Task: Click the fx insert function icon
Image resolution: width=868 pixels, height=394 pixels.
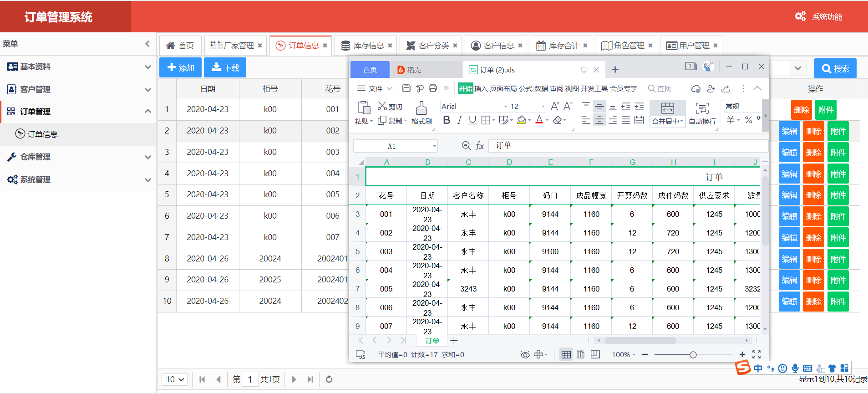Action: (x=480, y=146)
